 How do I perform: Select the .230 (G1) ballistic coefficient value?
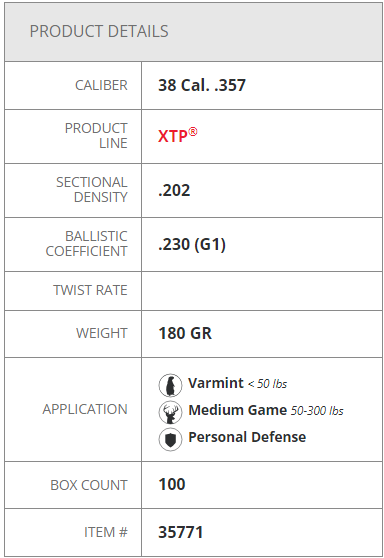coord(192,245)
